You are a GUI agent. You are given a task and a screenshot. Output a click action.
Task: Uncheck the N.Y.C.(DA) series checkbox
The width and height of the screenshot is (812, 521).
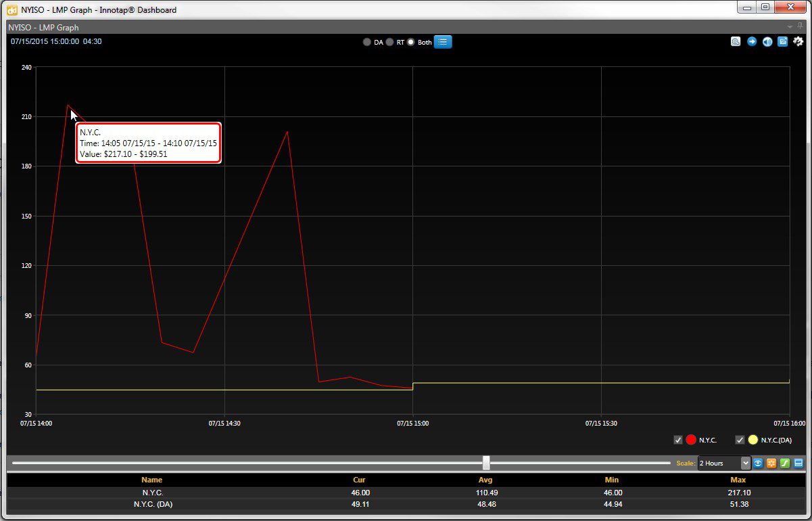[x=740, y=440]
